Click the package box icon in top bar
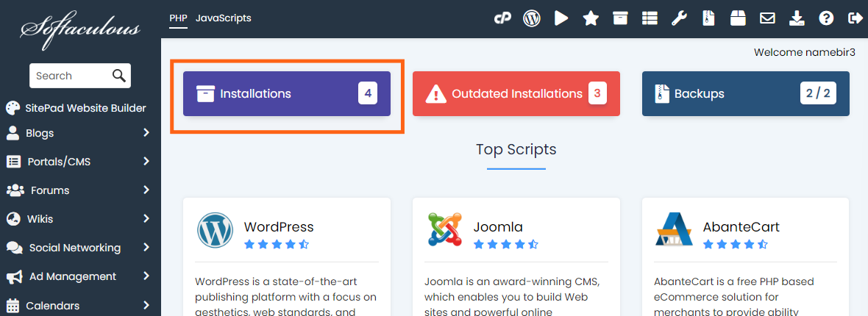 tap(738, 19)
